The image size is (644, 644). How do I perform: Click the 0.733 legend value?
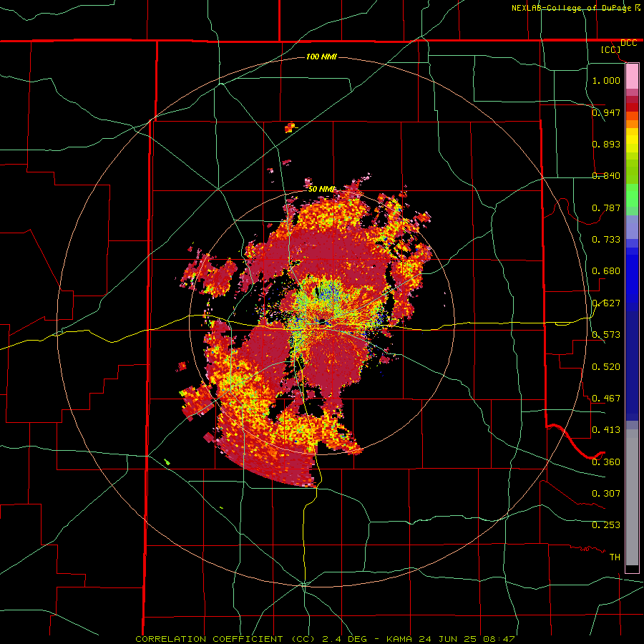coord(606,240)
